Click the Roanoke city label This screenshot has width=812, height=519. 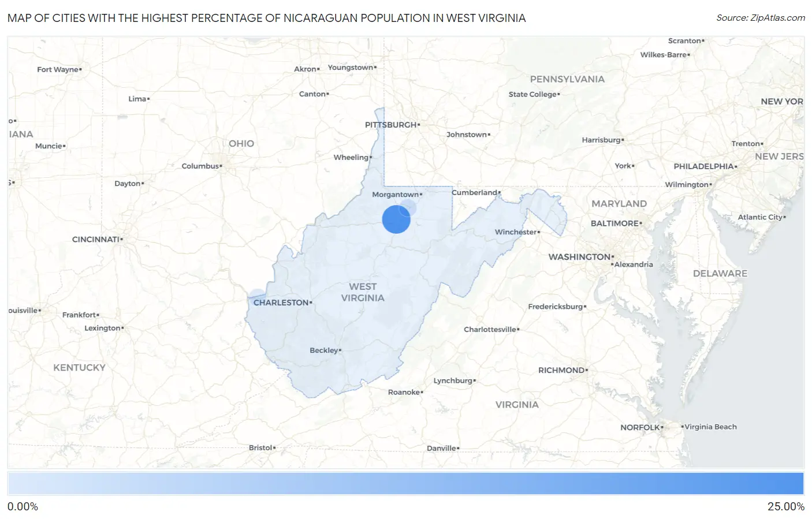[x=404, y=392]
